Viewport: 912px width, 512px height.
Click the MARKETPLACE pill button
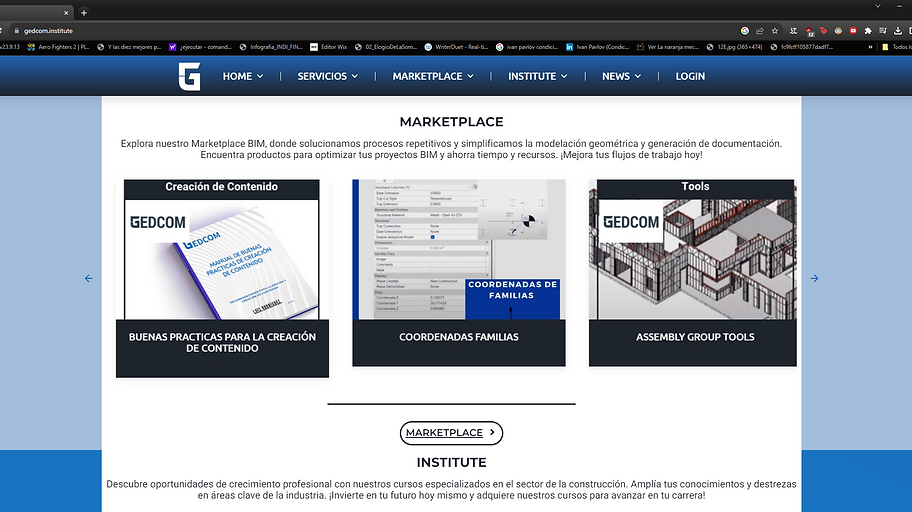tap(451, 433)
